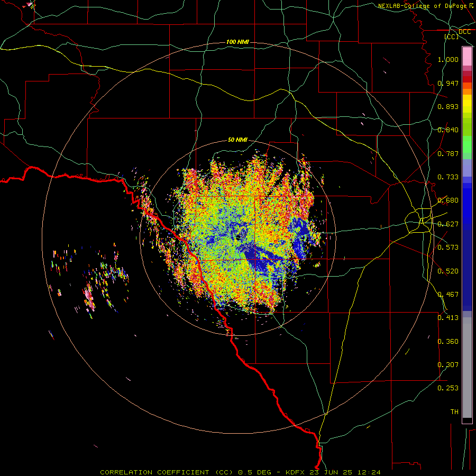This screenshot has width=476, height=476.
Task: Click the 0.733 scale value
Action: (x=448, y=177)
